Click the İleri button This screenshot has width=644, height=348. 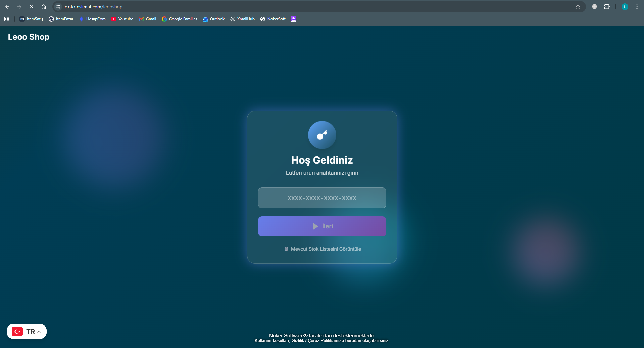(x=322, y=226)
